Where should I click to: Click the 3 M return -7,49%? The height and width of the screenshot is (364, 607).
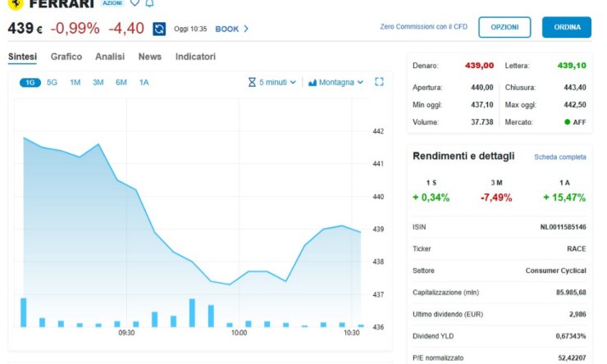496,198
